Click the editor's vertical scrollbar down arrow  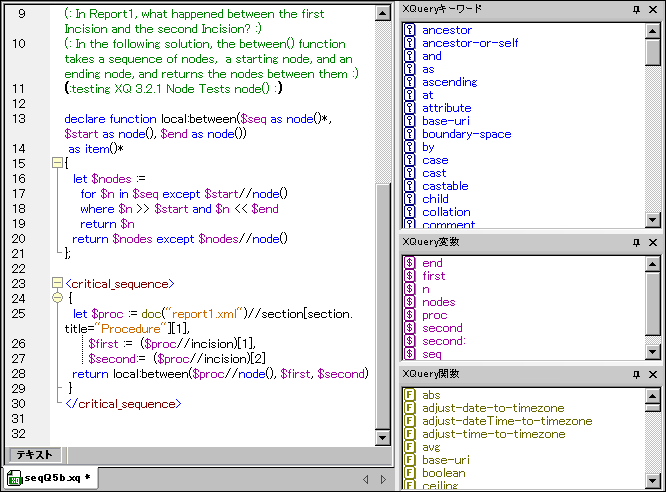383,439
